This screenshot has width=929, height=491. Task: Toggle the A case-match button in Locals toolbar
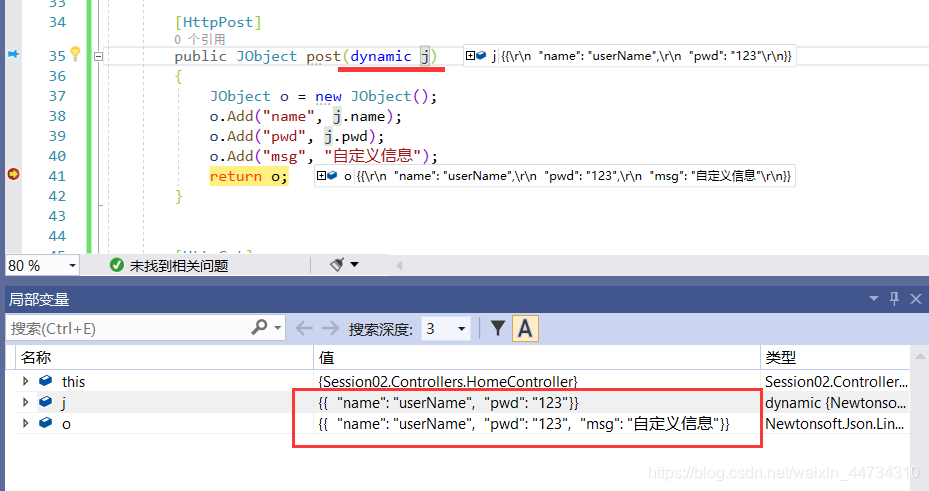[x=525, y=328]
